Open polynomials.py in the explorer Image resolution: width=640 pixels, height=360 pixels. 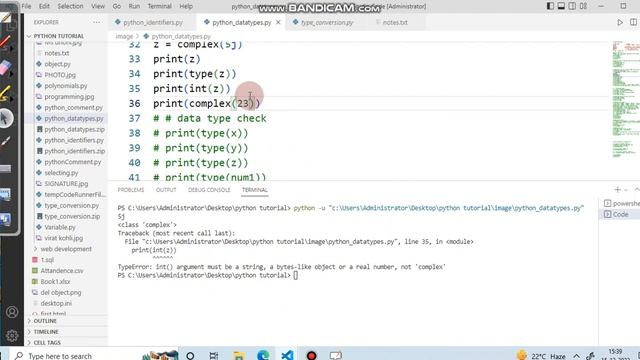pyautogui.click(x=66, y=86)
